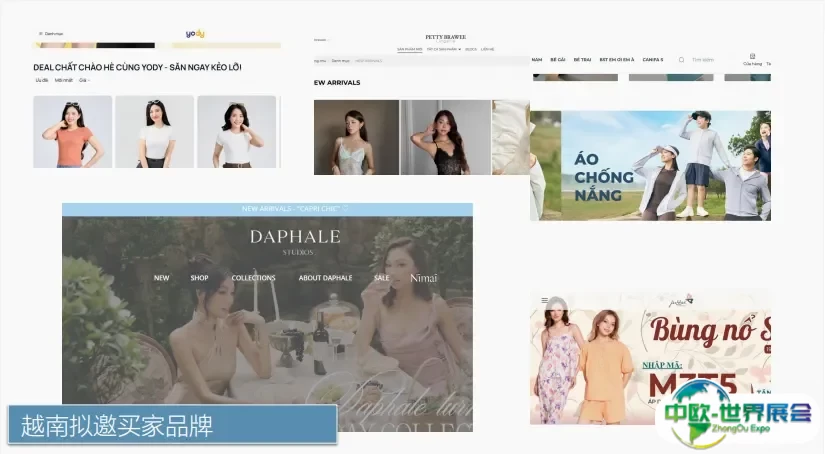The height and width of the screenshot is (454, 825).
Task: Click the Danh mục breadcrumb link
Action: (340, 61)
